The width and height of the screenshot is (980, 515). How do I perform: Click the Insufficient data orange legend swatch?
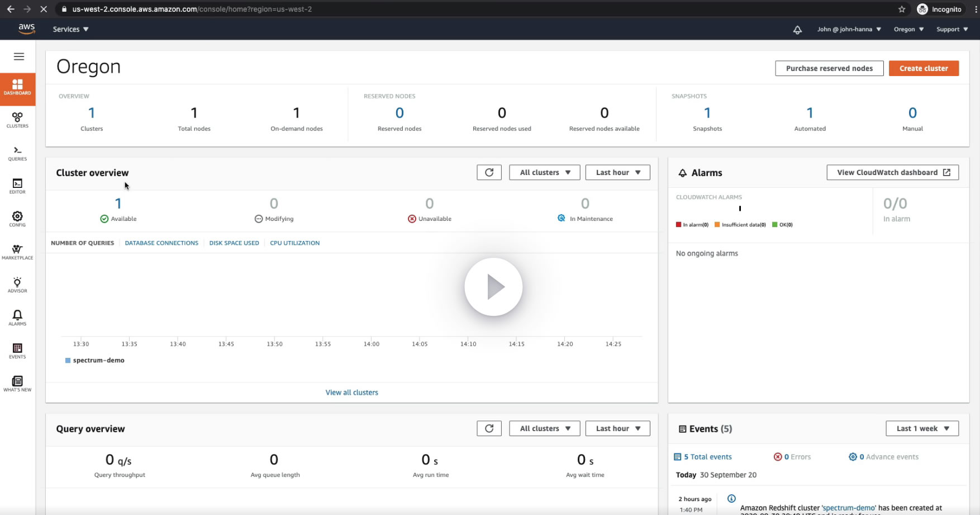point(717,225)
